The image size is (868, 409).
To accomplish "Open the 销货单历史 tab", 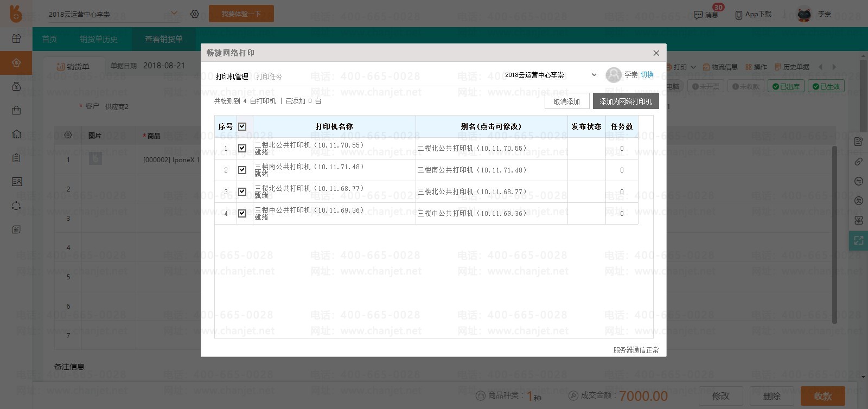I will 99,39.
